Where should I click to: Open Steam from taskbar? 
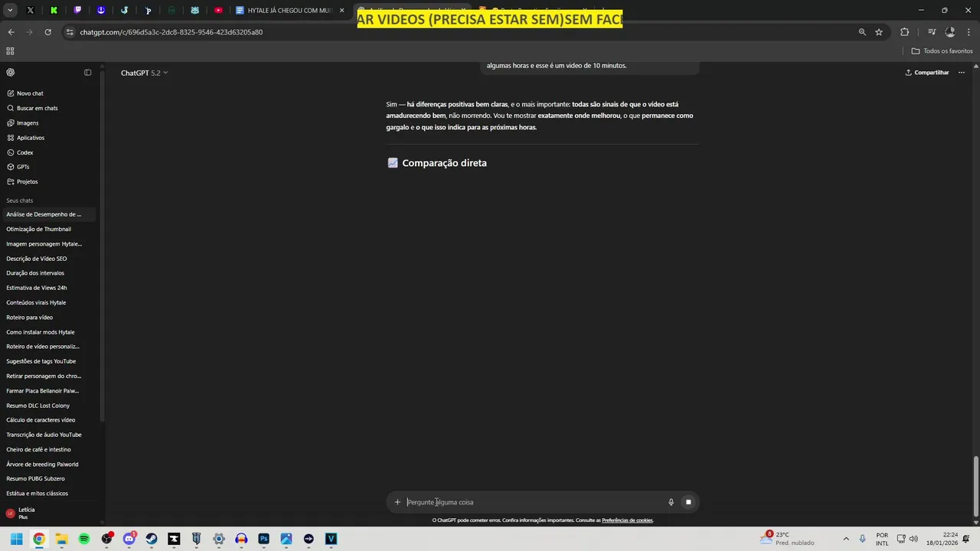pyautogui.click(x=152, y=539)
